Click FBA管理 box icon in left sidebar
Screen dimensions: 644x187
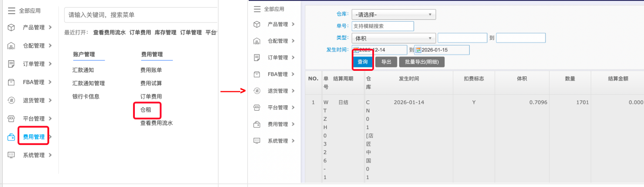point(11,82)
